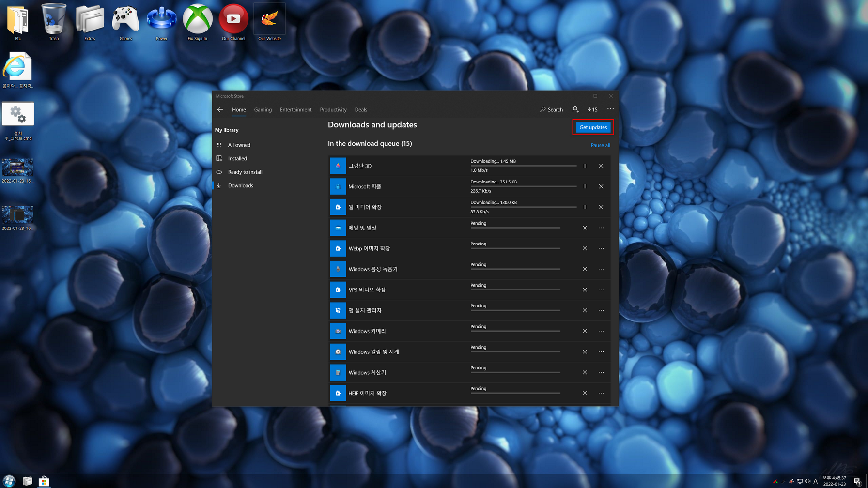
Task: Pause the 웹 미디어 확장 download
Action: coord(585,207)
